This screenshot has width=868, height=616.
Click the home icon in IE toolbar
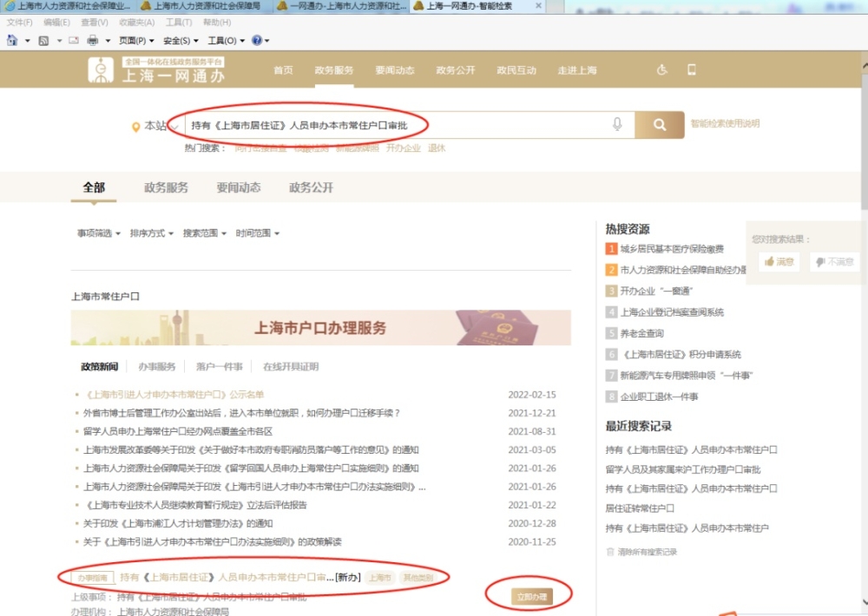(x=11, y=41)
